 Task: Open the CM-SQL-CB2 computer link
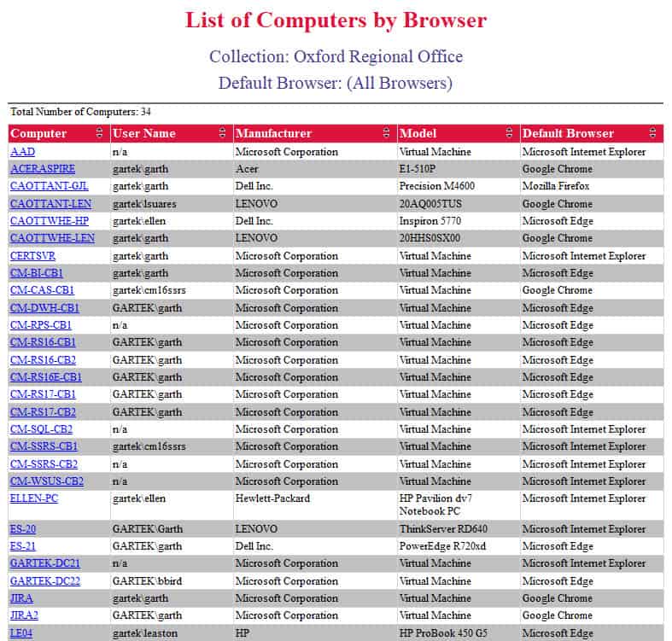41,429
